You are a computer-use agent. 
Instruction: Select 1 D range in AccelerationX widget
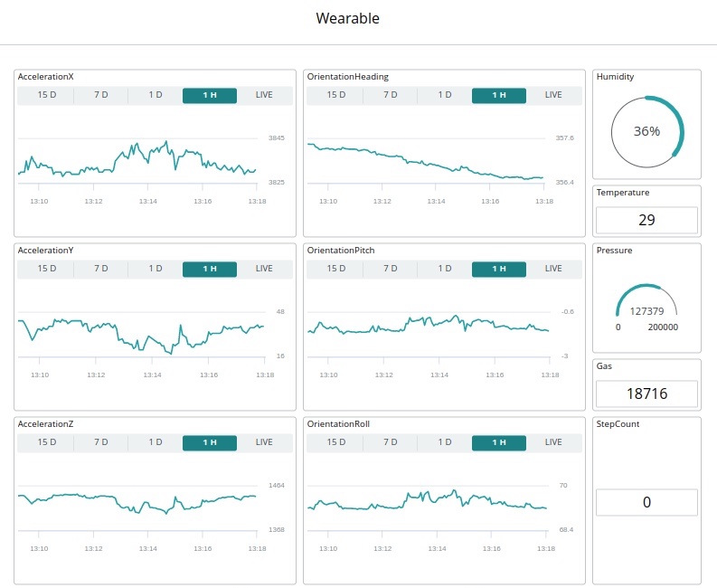pos(156,95)
